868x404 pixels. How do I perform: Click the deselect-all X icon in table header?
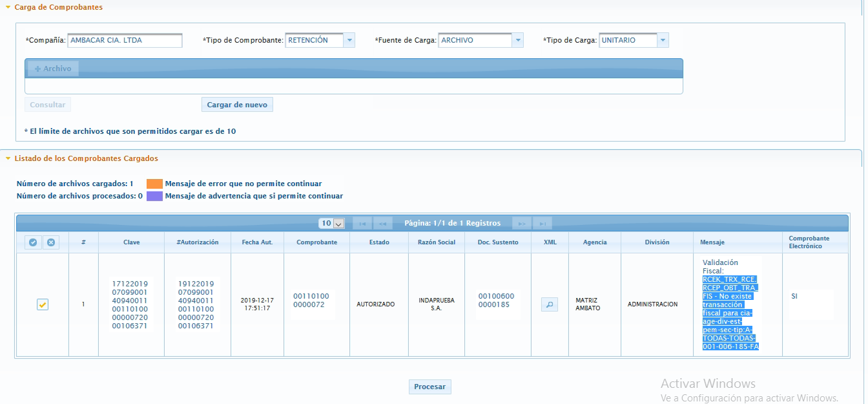tap(50, 242)
